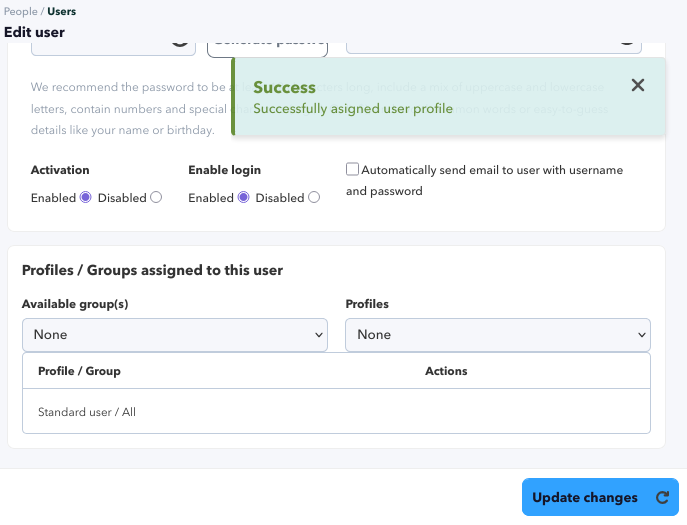687x525 pixels.
Task: Click the refresh icon on Update changes
Action: 662,497
